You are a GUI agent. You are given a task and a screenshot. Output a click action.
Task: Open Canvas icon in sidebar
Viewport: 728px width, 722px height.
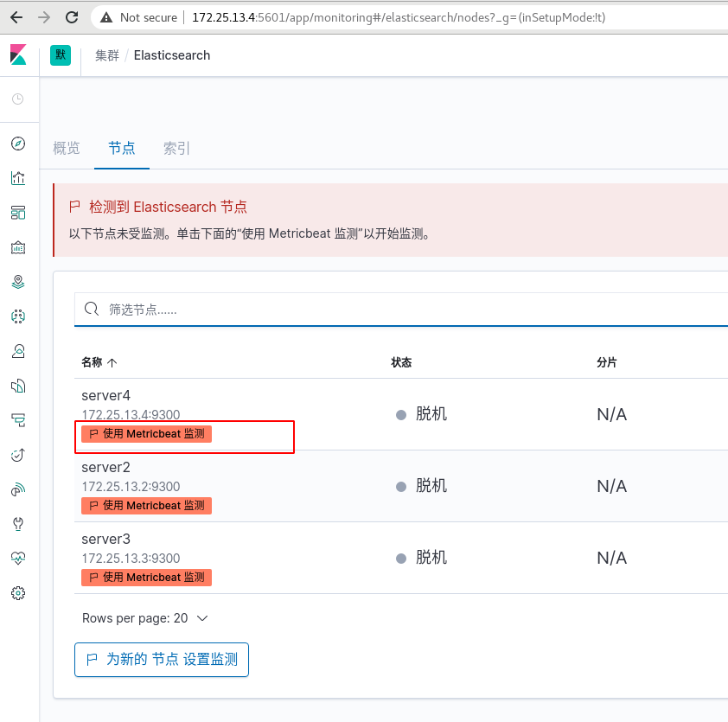coord(18,247)
